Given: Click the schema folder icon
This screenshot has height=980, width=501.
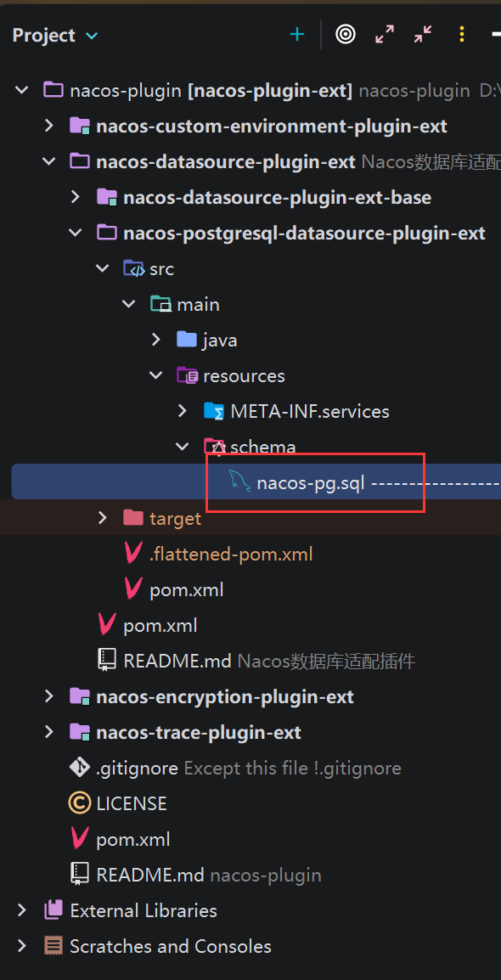Looking at the screenshot, I should (x=214, y=446).
